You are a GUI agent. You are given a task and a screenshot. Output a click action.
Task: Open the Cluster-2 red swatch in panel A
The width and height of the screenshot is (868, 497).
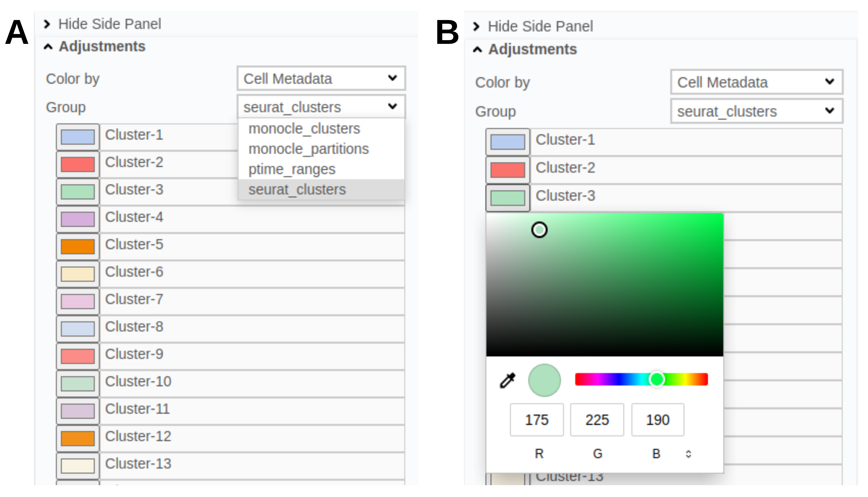click(78, 164)
